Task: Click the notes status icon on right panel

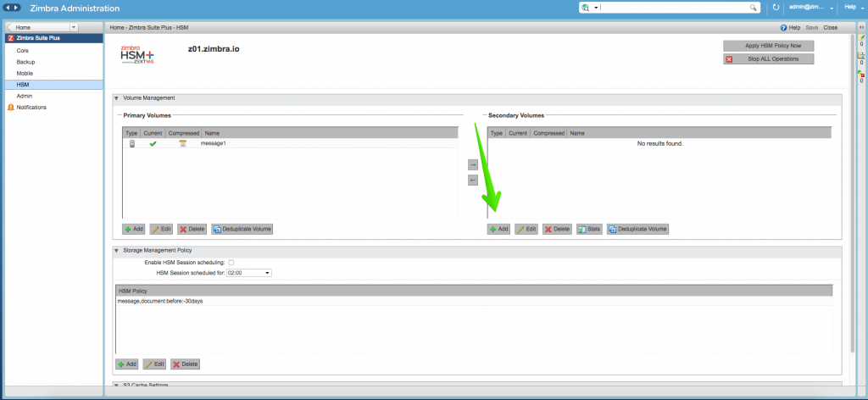Action: 861,37
